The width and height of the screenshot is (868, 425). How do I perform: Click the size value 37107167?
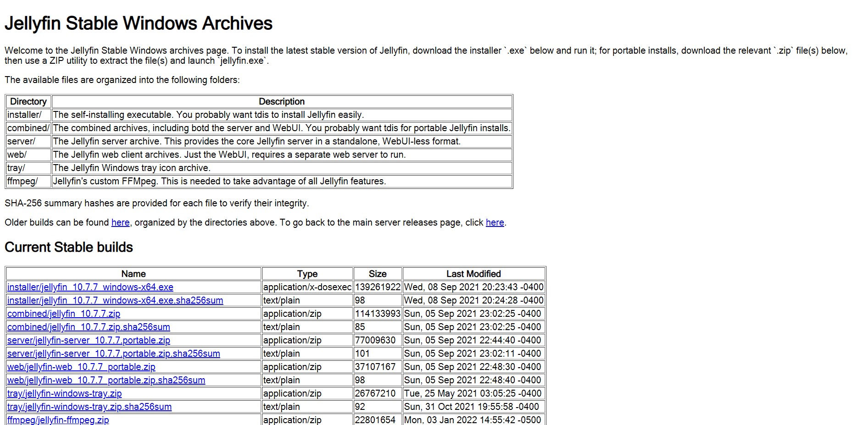[x=378, y=367]
